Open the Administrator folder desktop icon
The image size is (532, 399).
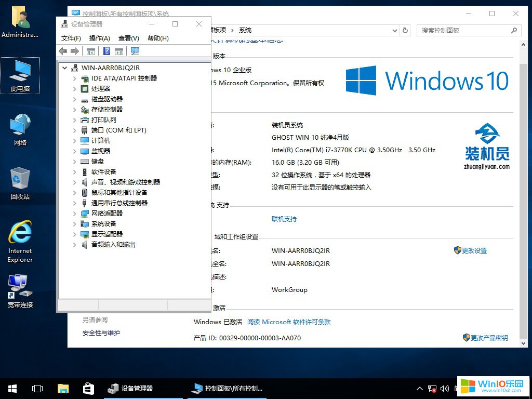tap(20, 22)
